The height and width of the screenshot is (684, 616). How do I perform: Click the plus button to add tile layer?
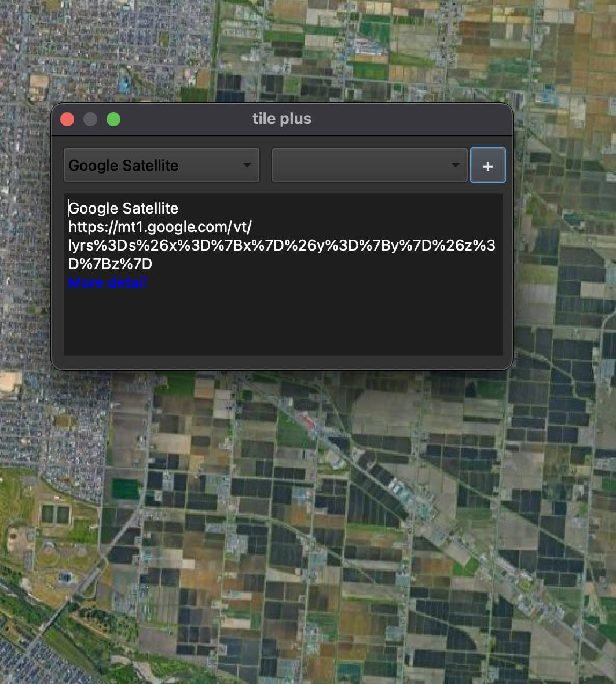point(487,166)
